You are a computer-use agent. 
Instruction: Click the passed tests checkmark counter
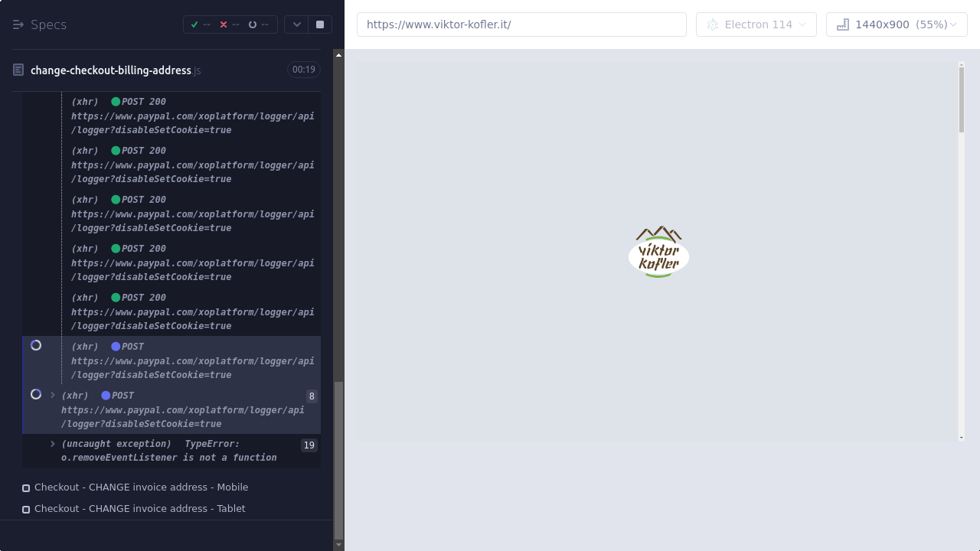pyautogui.click(x=200, y=24)
